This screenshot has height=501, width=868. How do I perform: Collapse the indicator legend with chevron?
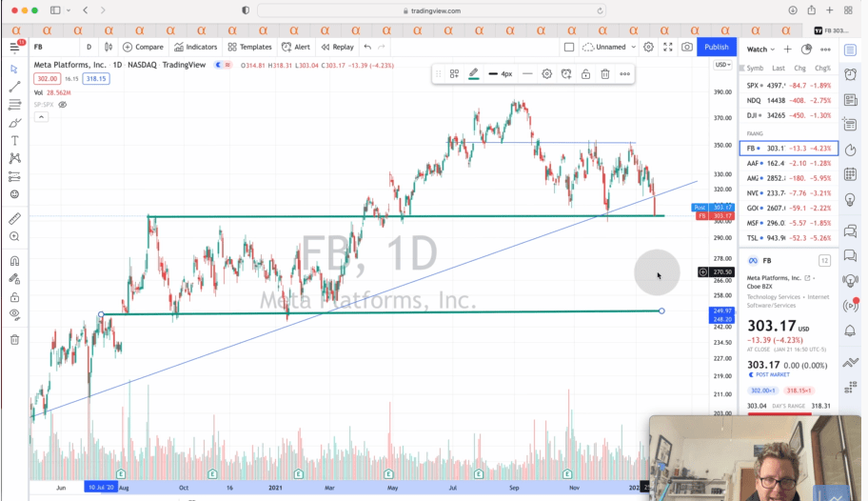click(41, 117)
